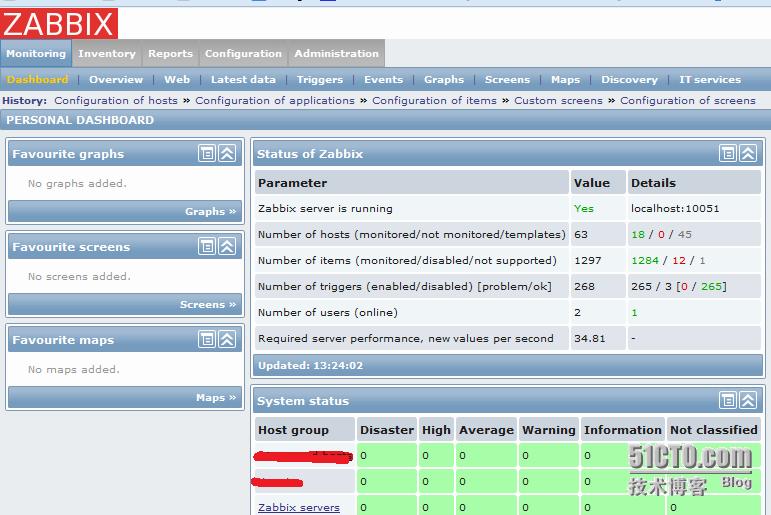Switch to the Reports tab
Image resolution: width=771 pixels, height=515 pixels.
click(170, 53)
